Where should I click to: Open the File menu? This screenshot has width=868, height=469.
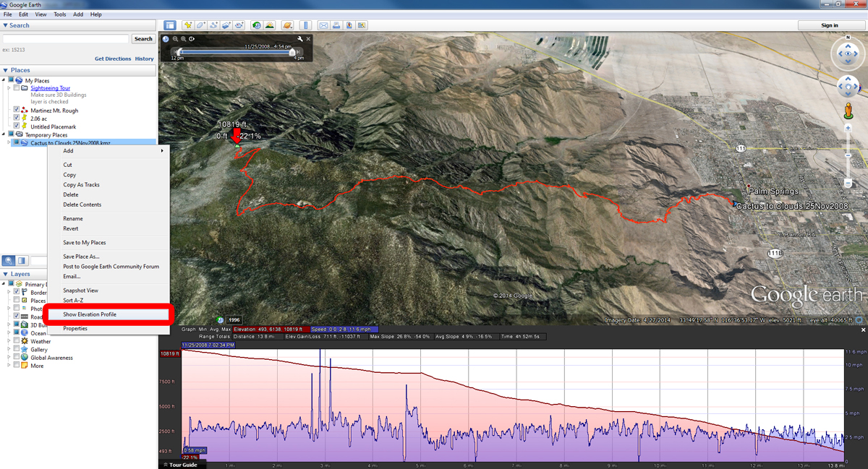tap(8, 14)
